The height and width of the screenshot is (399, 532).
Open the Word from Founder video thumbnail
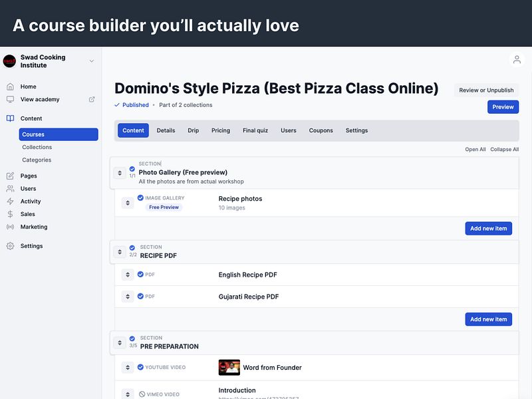tap(229, 368)
